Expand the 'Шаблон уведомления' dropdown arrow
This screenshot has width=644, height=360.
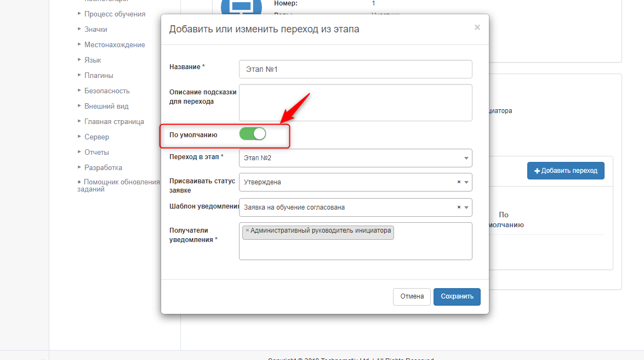coord(466,207)
